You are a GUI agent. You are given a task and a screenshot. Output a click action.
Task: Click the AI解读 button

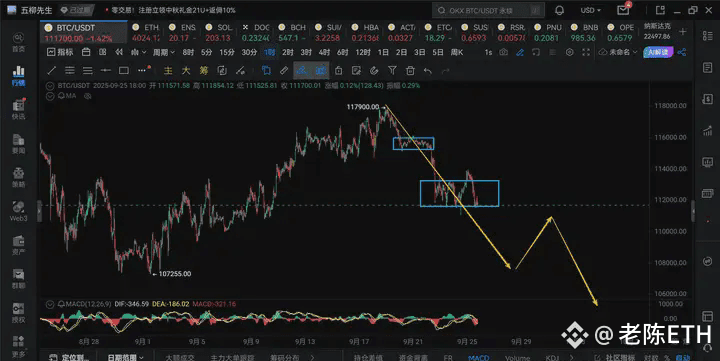pos(658,52)
